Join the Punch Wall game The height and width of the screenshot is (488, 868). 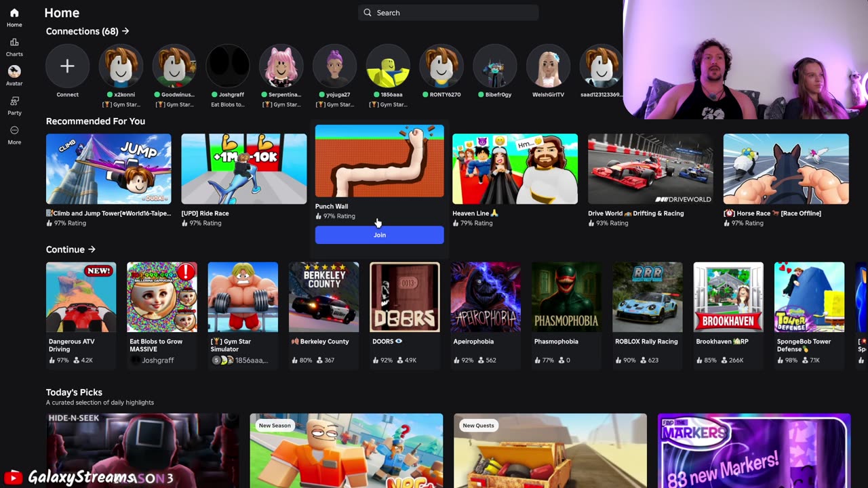point(379,235)
